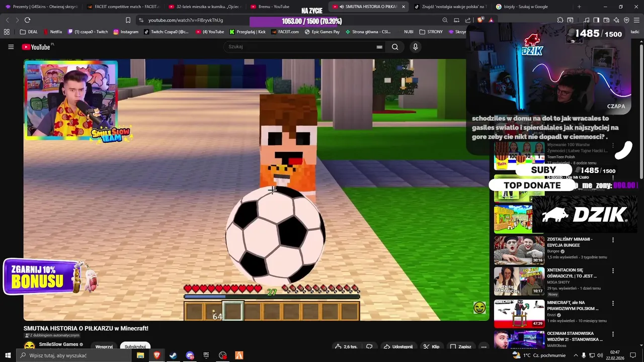Open a new browser tab with the plus
The height and width of the screenshot is (362, 644).
[579, 7]
